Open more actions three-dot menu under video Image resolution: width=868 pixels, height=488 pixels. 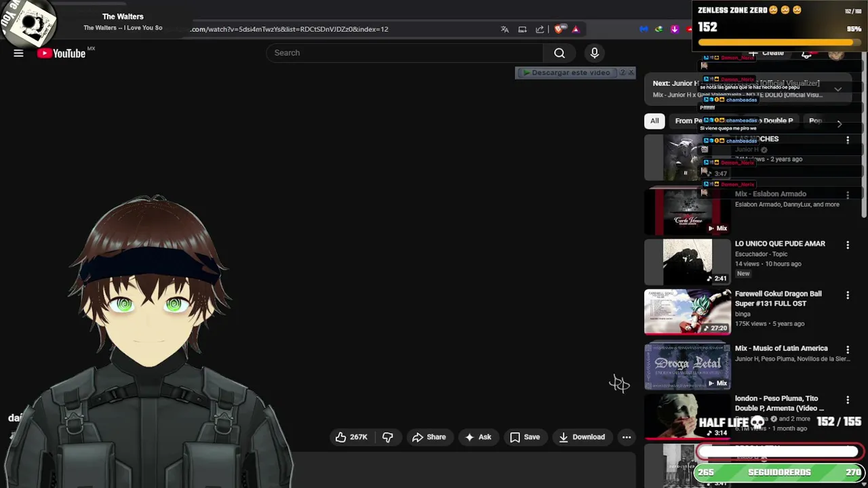click(x=627, y=437)
